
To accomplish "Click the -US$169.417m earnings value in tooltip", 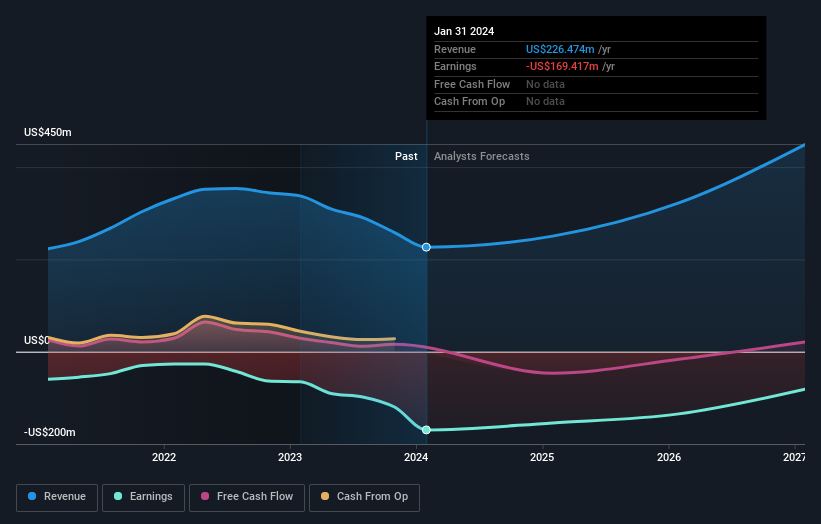I will pos(562,66).
